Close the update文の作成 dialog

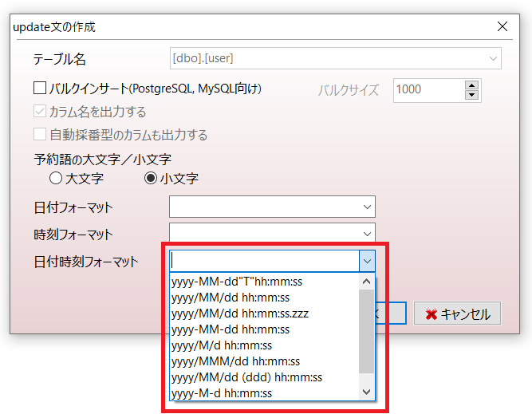tap(502, 26)
